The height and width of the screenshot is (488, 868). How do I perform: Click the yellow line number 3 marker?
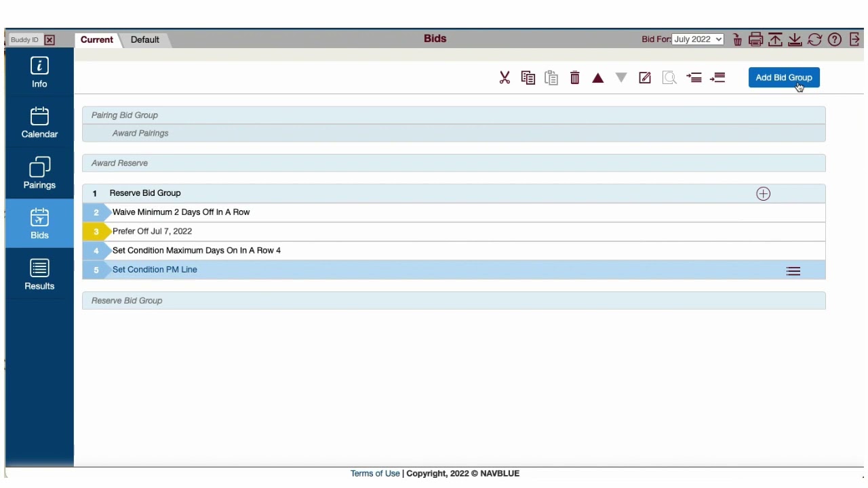coord(96,231)
